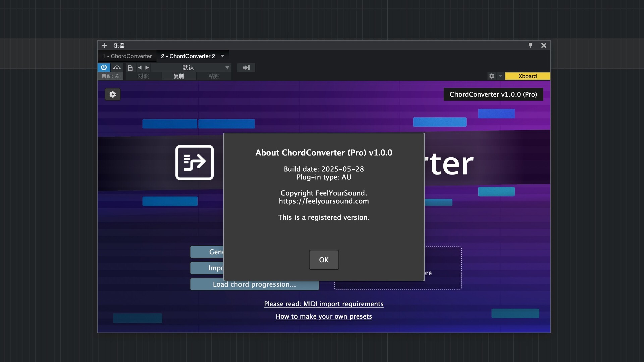Go to next preset with right arrow
Screen dimensions: 644x362
point(147,68)
